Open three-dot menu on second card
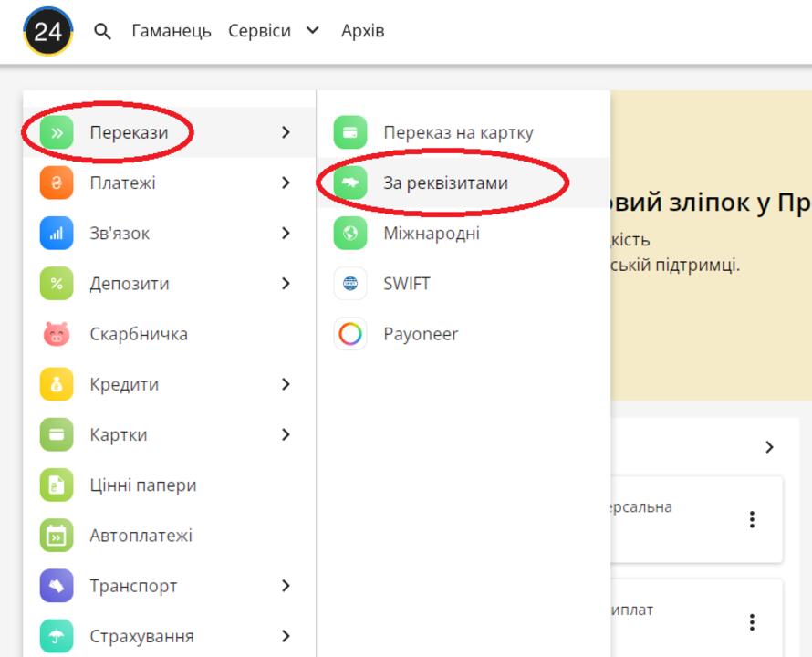Image resolution: width=812 pixels, height=657 pixels. pos(752,621)
